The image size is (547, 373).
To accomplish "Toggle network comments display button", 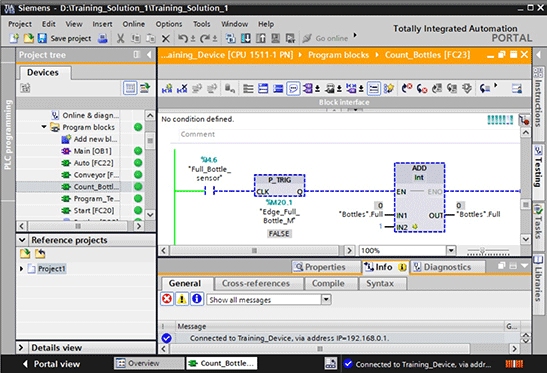I will [374, 89].
